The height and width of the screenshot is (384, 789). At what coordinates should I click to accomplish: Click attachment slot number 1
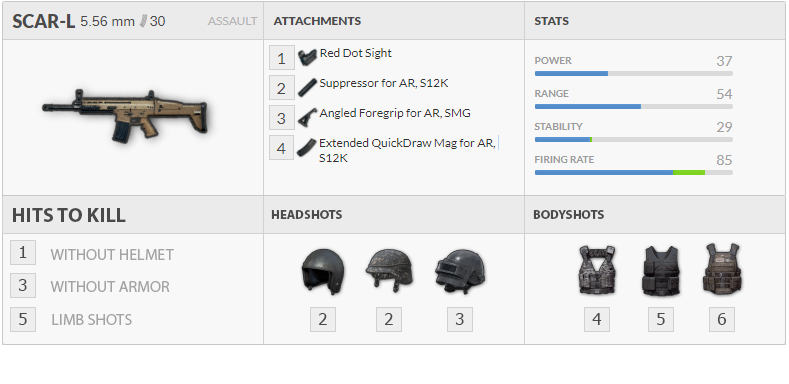(281, 58)
